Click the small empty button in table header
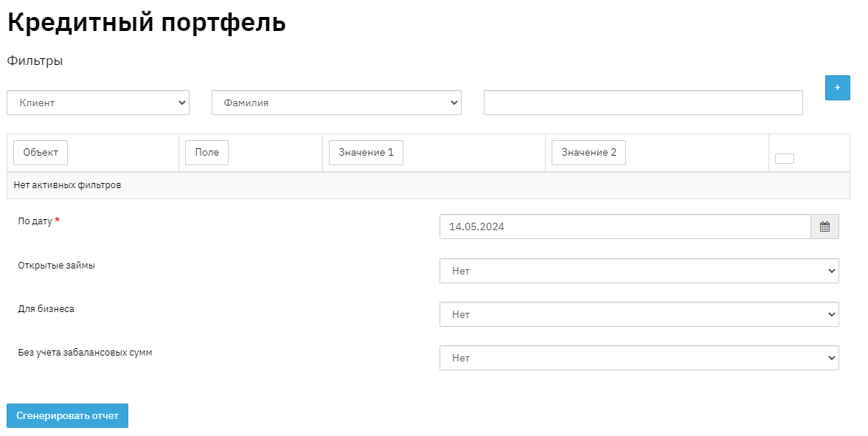This screenshot has height=436, width=868. [784, 158]
